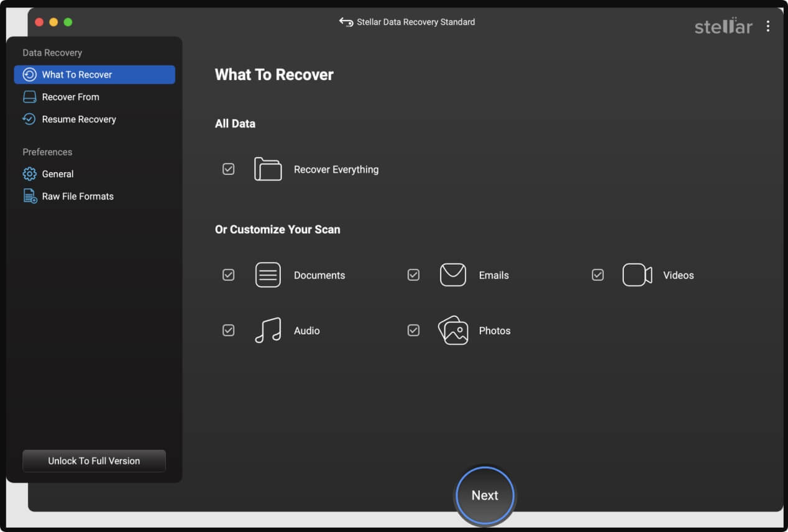Click the Raw File Formats icon
The height and width of the screenshot is (532, 788).
point(30,196)
